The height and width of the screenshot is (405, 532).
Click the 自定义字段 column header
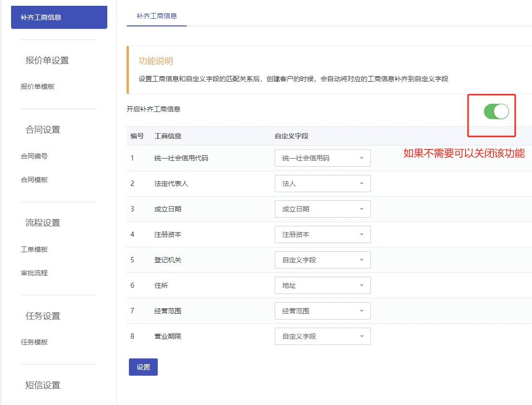[291, 136]
